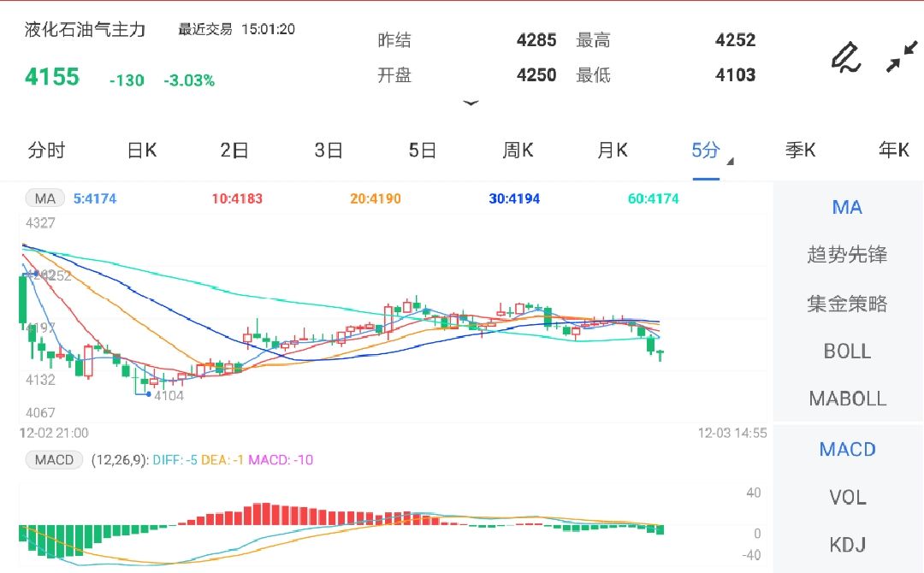Click the 4067 price axis label
This screenshot has width=924, height=573.
[40, 413]
